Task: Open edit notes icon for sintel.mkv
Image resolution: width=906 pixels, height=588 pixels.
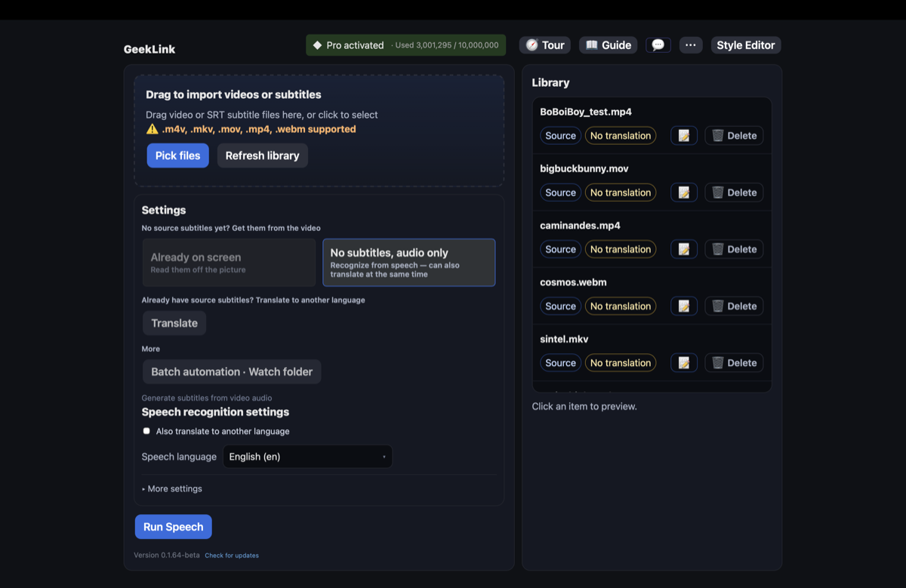Action: click(x=684, y=363)
